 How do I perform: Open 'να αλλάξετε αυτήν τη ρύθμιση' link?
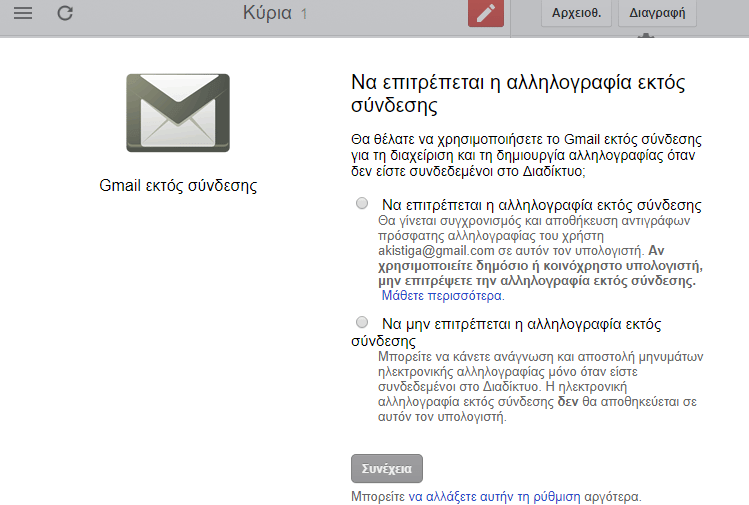494,497
